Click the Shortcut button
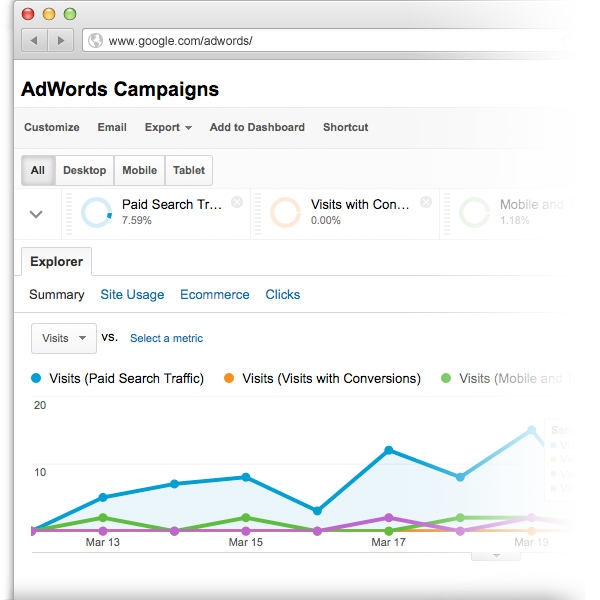The image size is (600, 600). pos(345,127)
